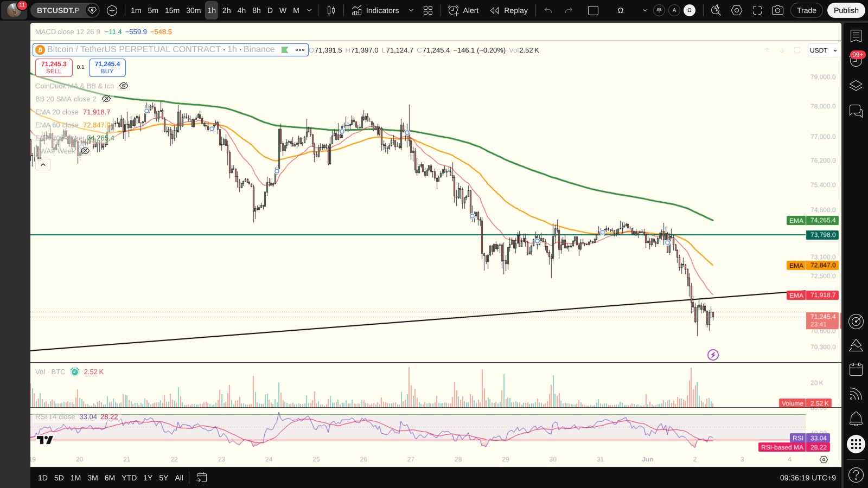The width and height of the screenshot is (868, 488).
Task: Open chart settings hexagon icon
Action: 736,10
